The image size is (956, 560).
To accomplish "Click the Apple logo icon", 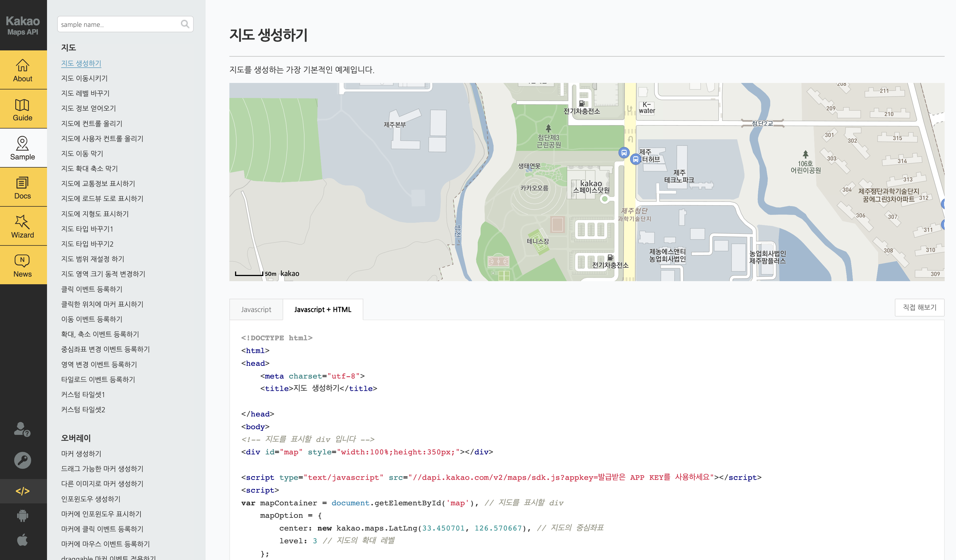I will 23,540.
